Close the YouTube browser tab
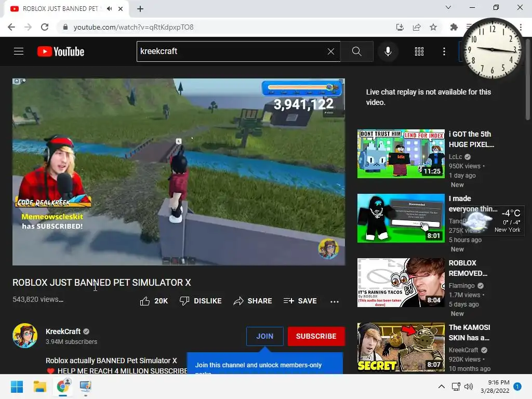532x399 pixels. point(121,9)
